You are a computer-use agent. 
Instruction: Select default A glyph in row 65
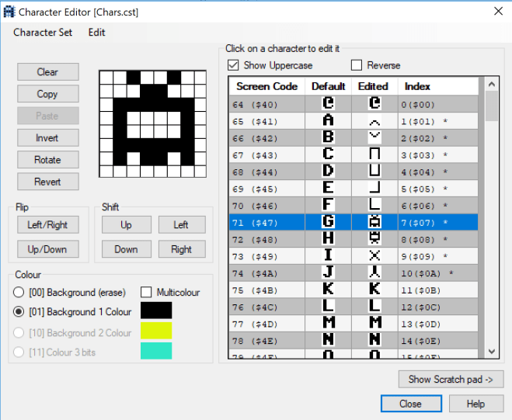(x=328, y=121)
